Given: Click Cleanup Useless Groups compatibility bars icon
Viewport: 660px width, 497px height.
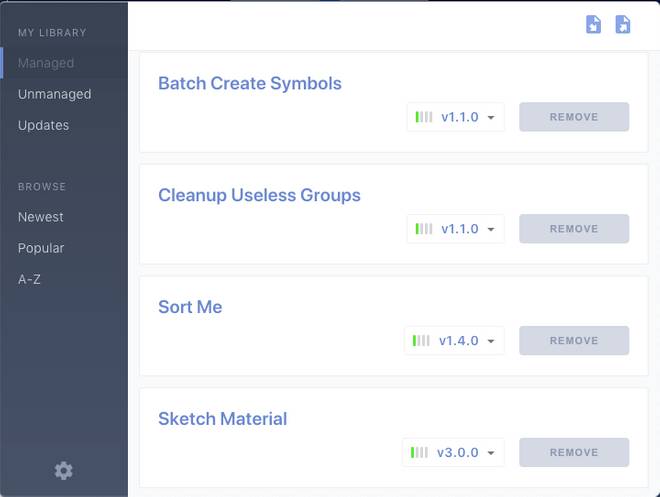Looking at the screenshot, I should click(424, 229).
